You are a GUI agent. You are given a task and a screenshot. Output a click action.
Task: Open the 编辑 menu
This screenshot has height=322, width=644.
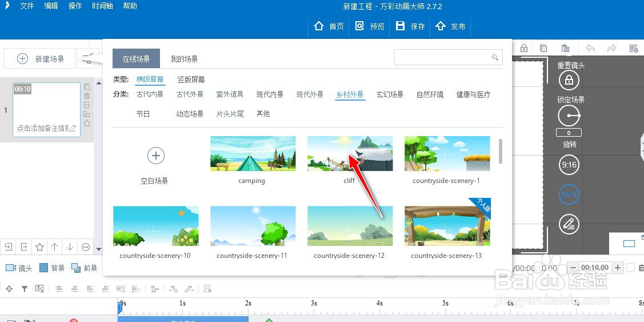(51, 6)
